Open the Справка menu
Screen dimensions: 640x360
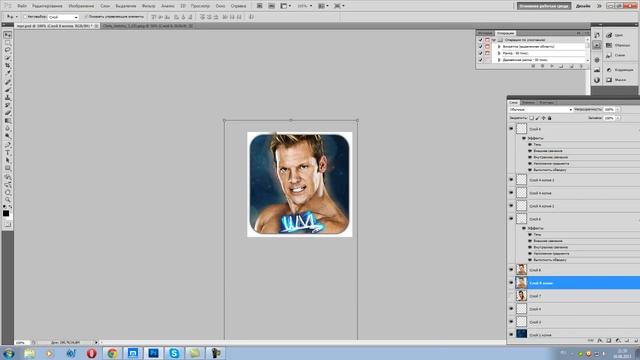click(x=238, y=6)
